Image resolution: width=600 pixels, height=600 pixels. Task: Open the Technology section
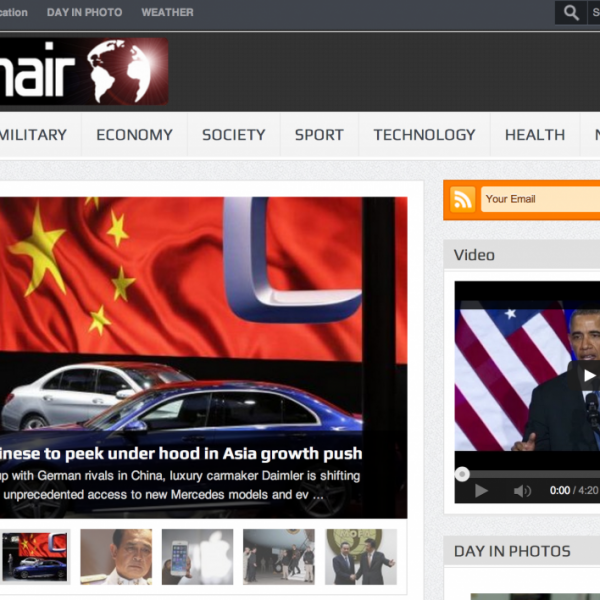[x=424, y=135]
